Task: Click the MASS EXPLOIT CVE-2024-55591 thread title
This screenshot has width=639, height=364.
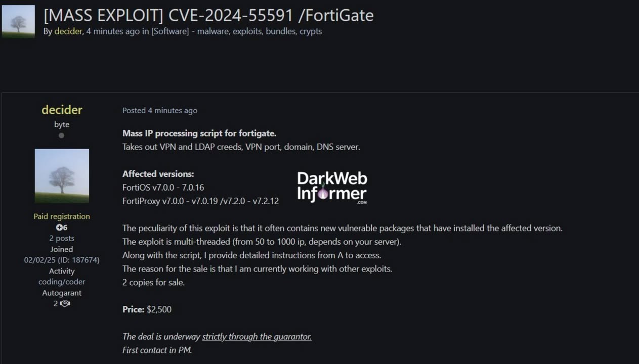Action: click(208, 15)
